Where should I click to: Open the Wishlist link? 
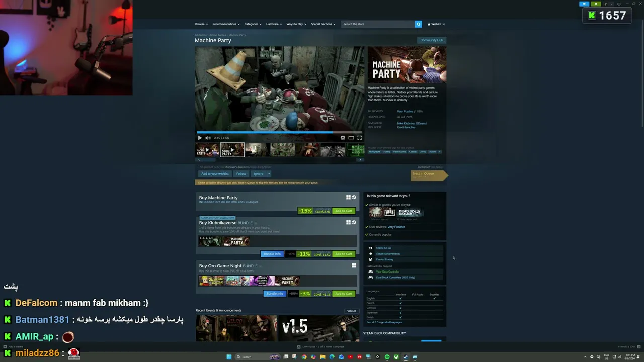pos(436,24)
